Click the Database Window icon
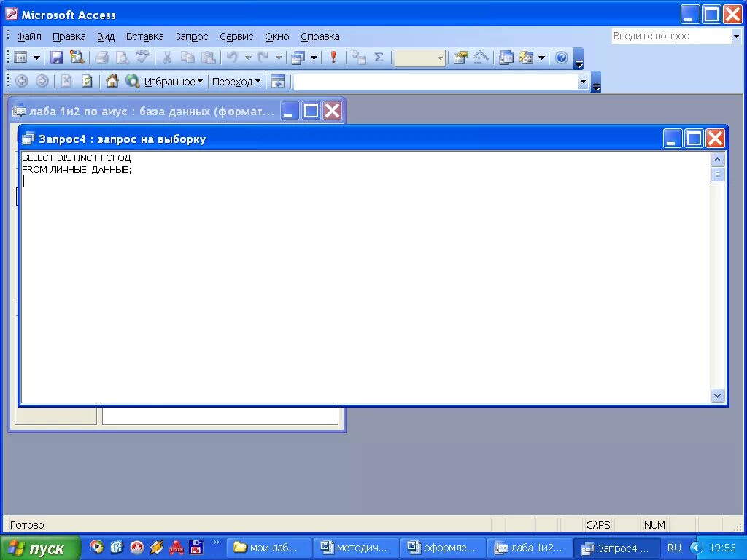747x560 pixels. point(506,58)
